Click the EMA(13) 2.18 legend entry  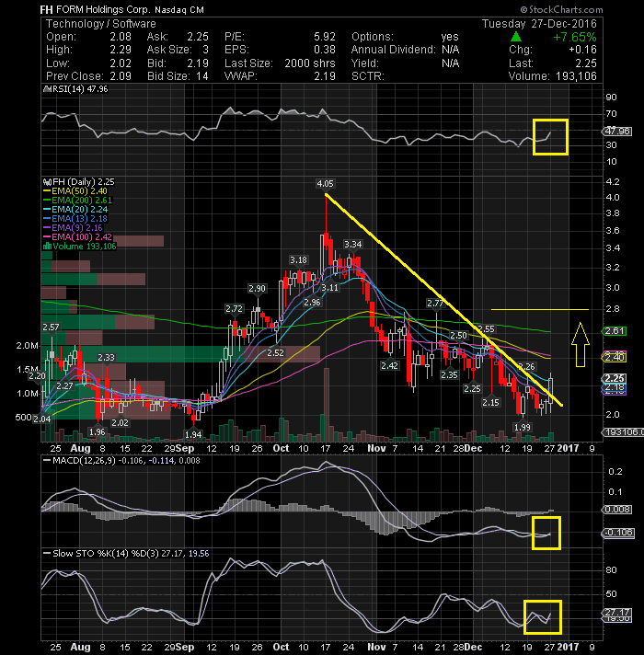(75, 219)
